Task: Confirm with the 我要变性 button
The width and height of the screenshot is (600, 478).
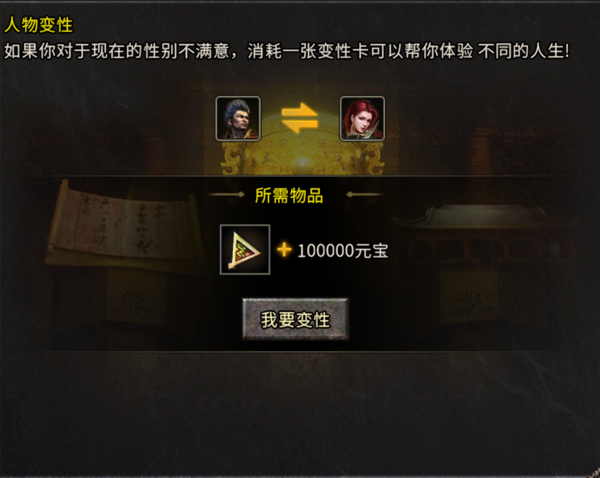Action: [x=295, y=319]
